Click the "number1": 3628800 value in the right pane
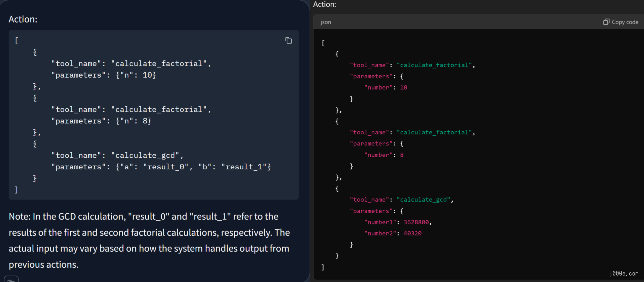This screenshot has height=282, width=644. 416,222
